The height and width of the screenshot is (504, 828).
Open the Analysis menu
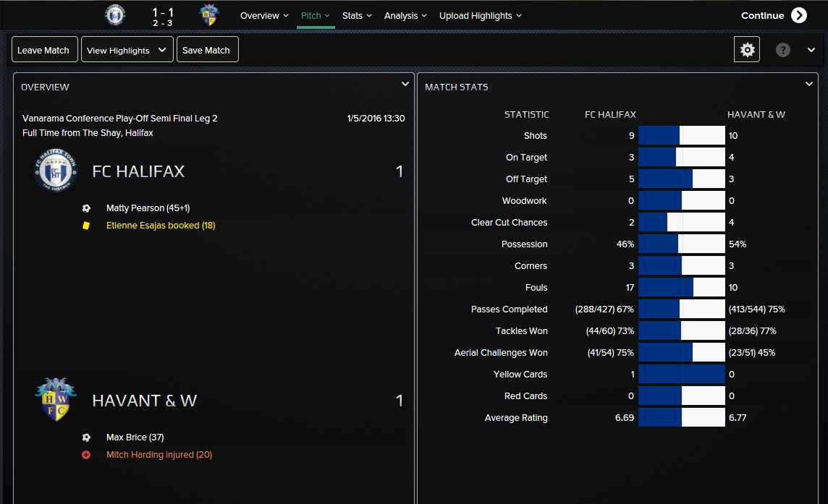coord(405,16)
